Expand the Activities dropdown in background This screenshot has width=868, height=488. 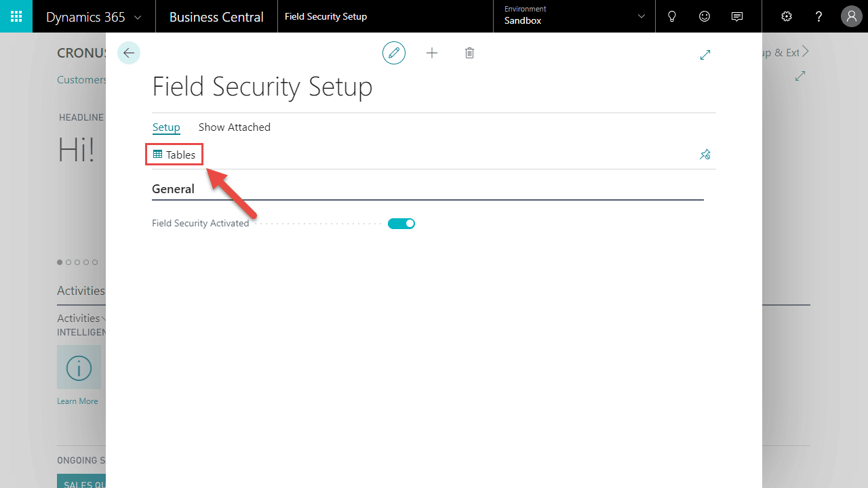[81, 318]
